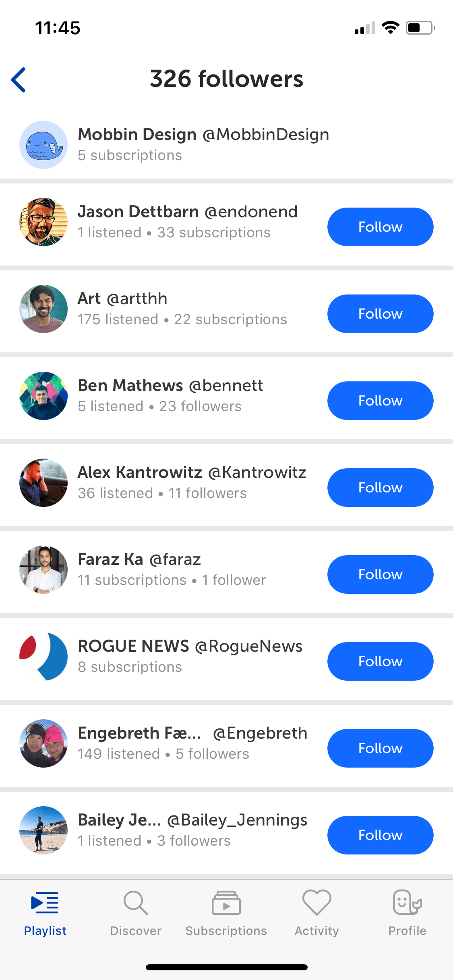Open the Profile tab icon
This screenshot has height=980, width=453.
coord(407,902)
